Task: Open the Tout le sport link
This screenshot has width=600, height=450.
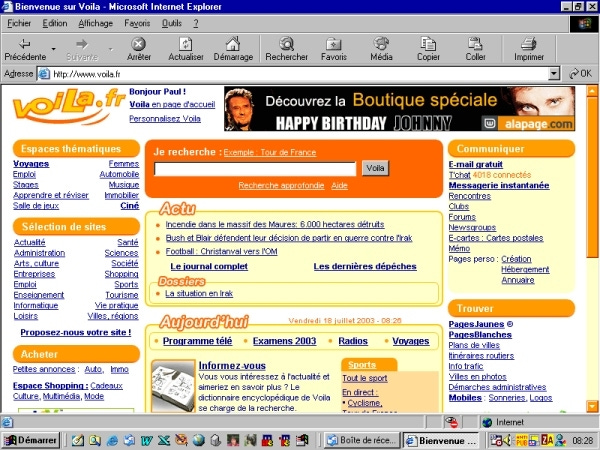Action: [365, 378]
